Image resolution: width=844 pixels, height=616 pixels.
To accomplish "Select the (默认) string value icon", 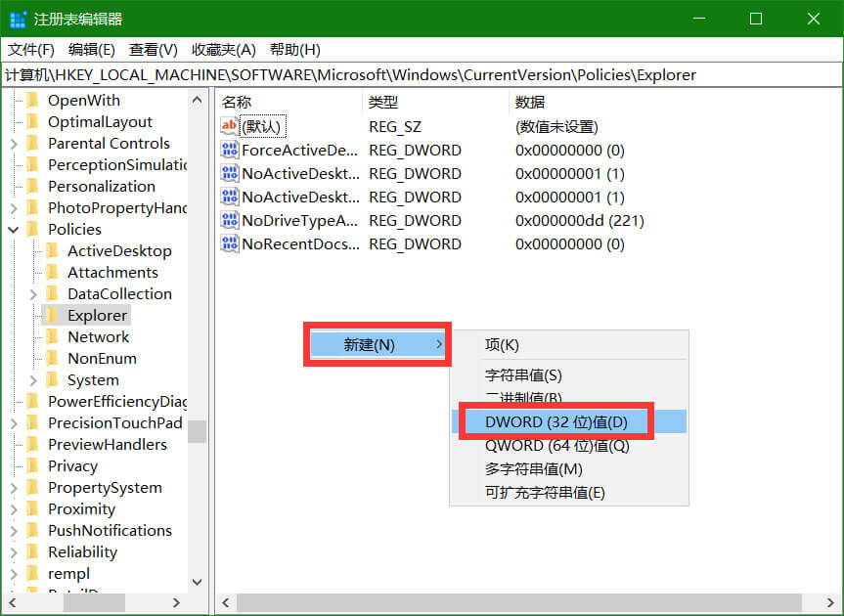I will tap(230, 126).
